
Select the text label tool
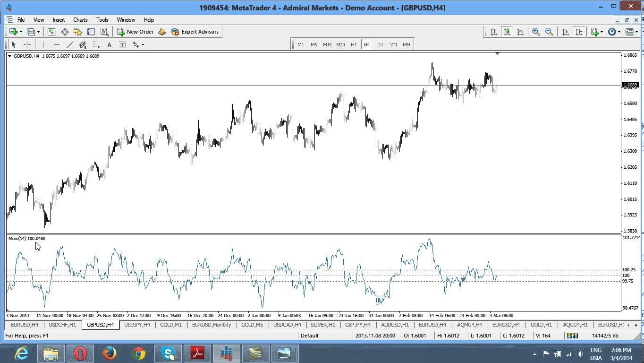[x=122, y=44]
